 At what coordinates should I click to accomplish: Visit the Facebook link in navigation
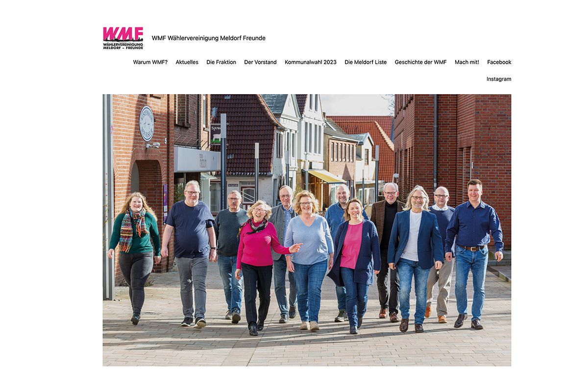click(x=499, y=62)
